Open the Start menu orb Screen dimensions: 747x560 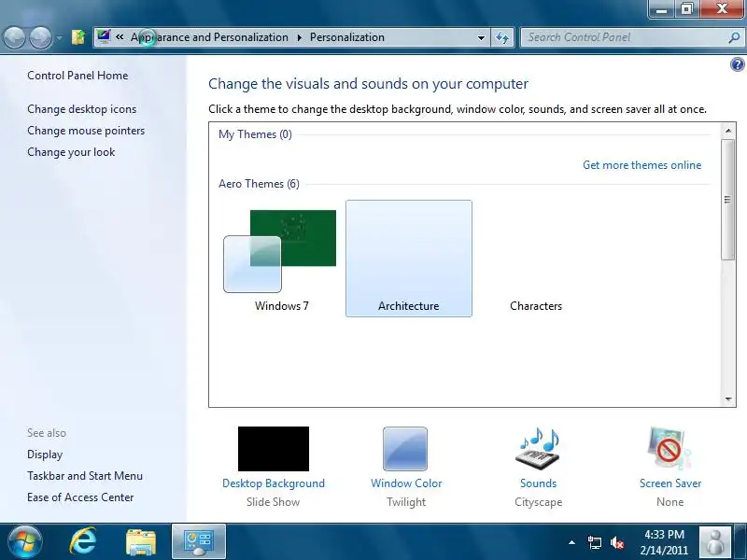click(x=24, y=542)
